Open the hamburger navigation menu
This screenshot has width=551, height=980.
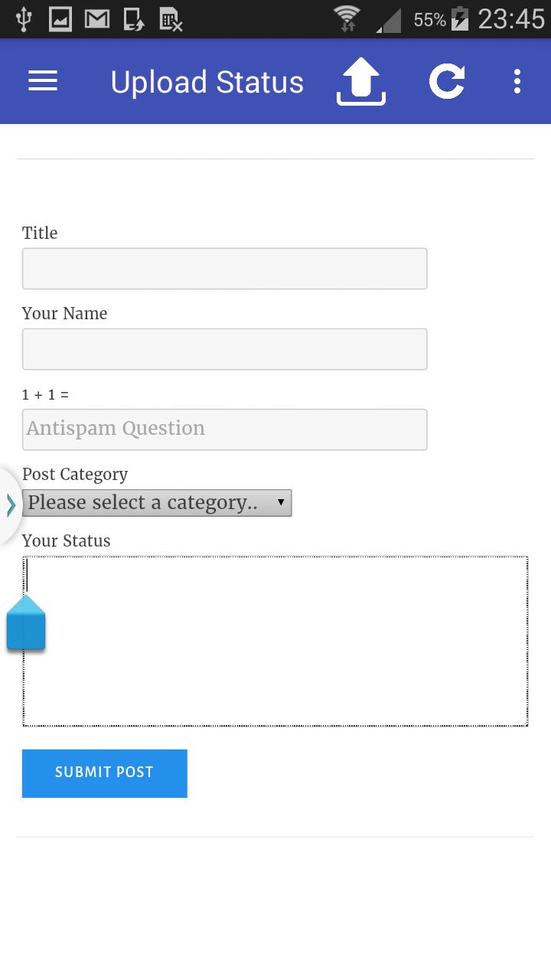point(43,81)
